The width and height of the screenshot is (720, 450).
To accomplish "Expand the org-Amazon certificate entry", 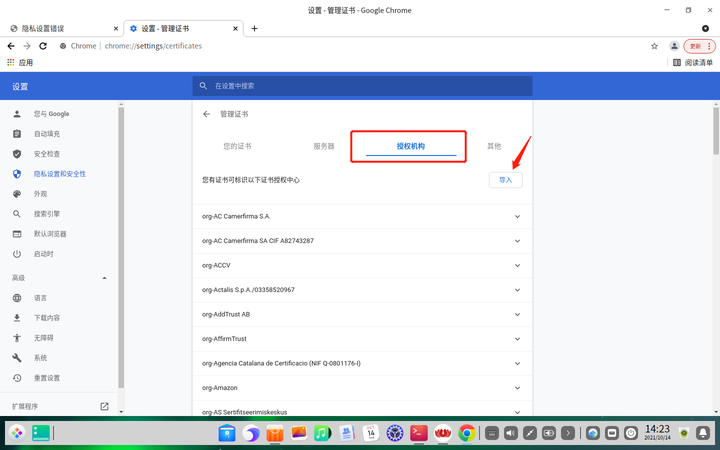I will pos(517,388).
